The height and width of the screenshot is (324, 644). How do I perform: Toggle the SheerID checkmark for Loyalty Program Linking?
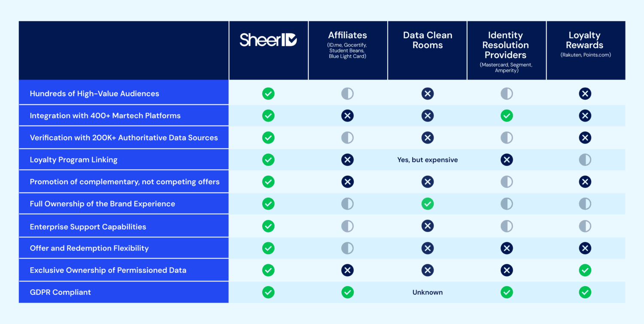(x=268, y=159)
